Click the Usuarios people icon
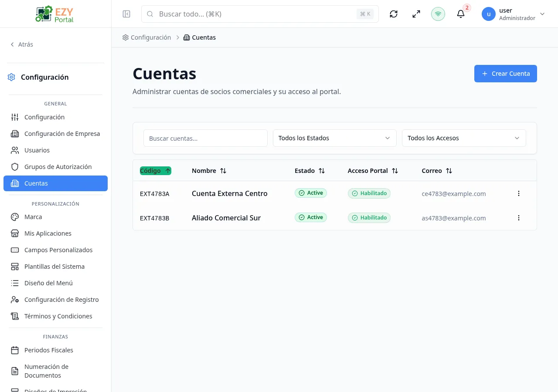The image size is (558, 392). click(x=15, y=150)
